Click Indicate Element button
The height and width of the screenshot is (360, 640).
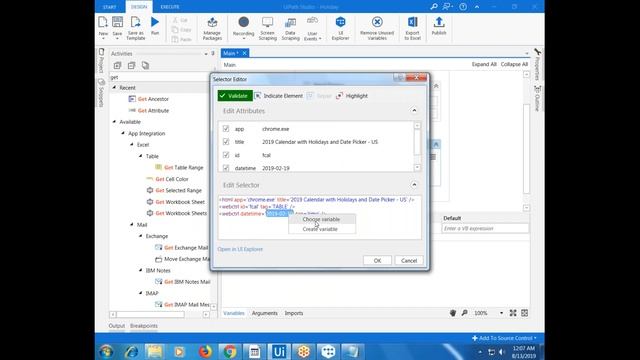(x=279, y=96)
